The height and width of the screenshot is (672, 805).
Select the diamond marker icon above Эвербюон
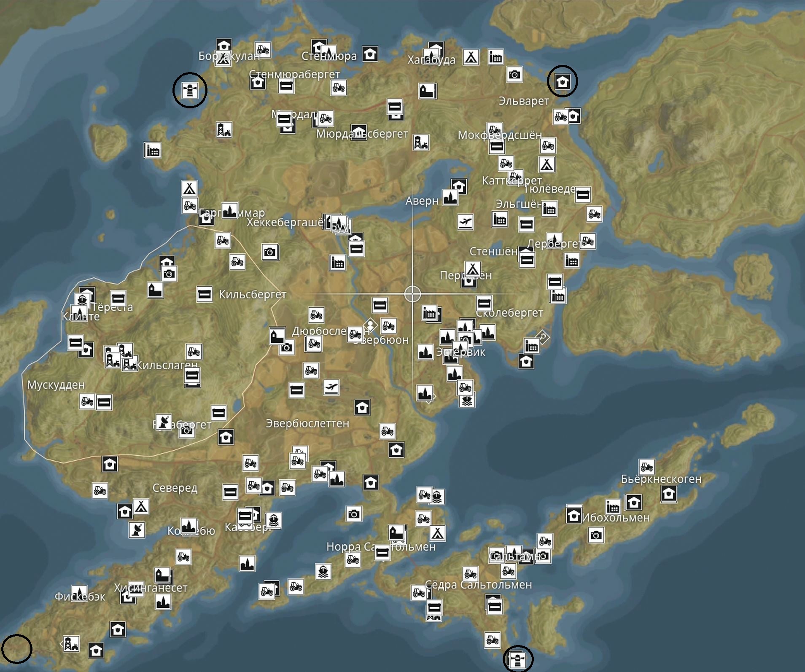(370, 325)
